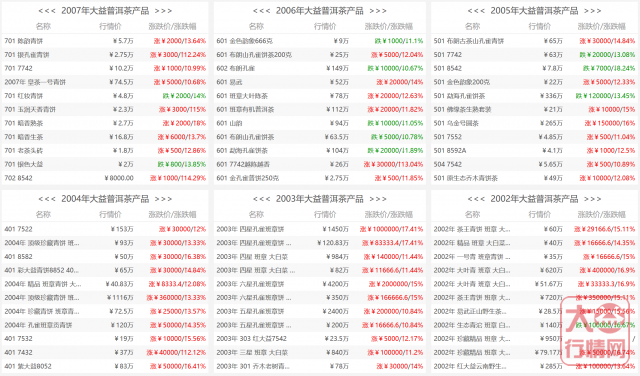640x376 pixels.
Task: Click the "¥8000.00" price cell
Action: [x=119, y=178]
